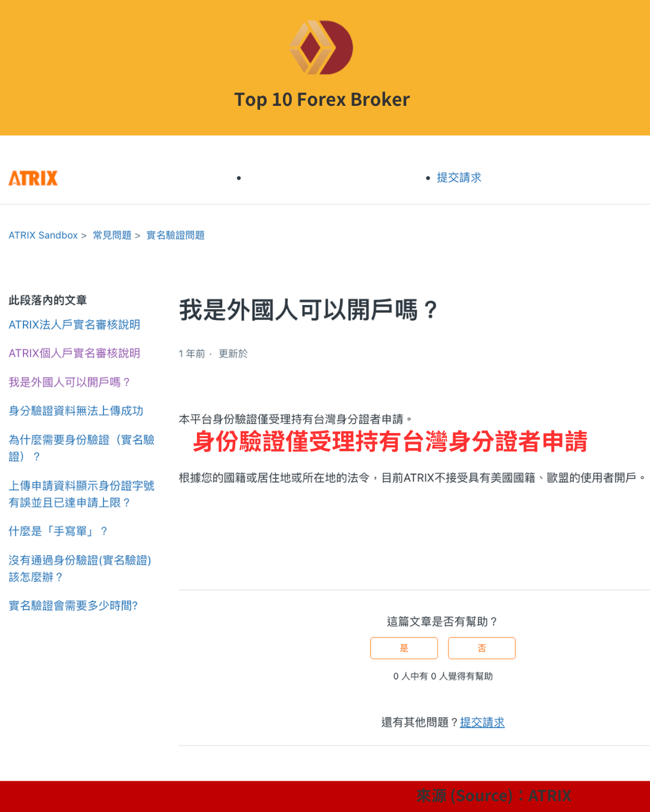
Task: Open 上傳申請資料顯示身份證字號有誤 article
Action: pos(81,494)
